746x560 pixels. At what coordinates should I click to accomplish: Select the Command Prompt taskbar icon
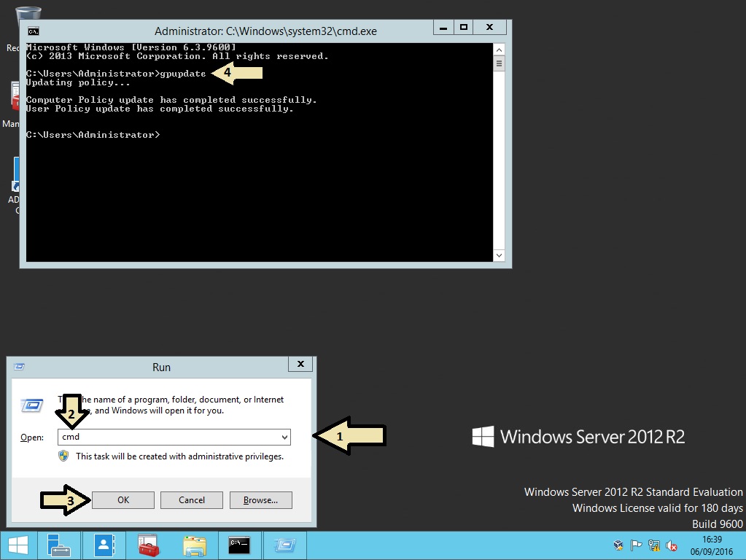click(238, 545)
